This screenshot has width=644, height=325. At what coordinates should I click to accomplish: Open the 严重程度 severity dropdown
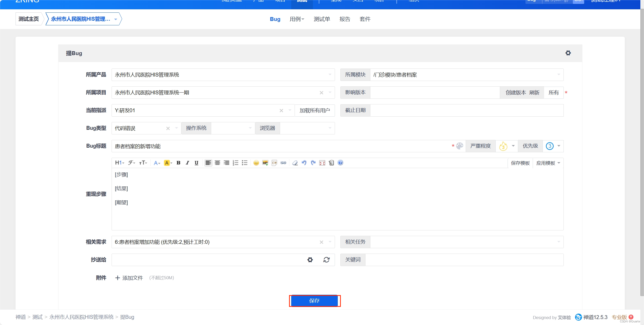point(507,146)
